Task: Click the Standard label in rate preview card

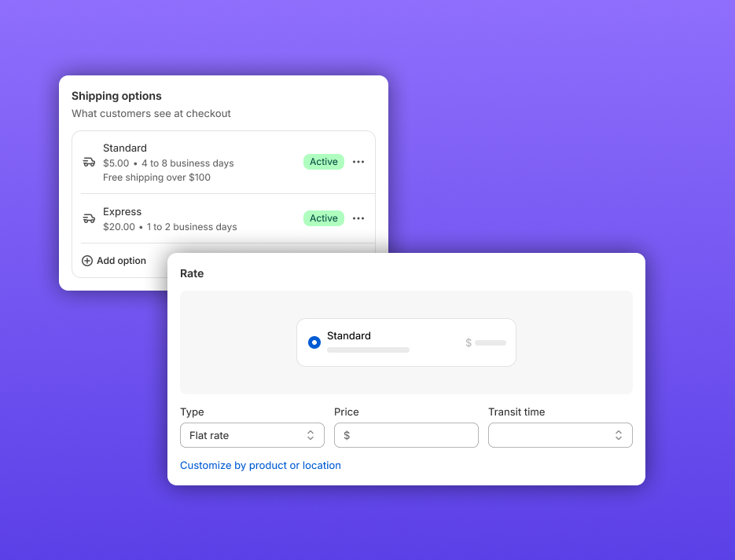Action: click(349, 335)
